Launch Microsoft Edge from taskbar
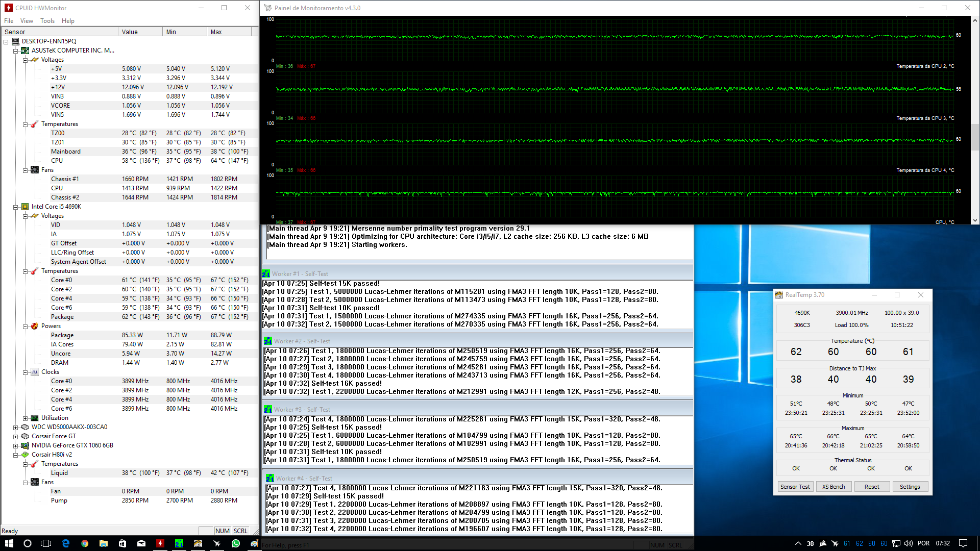The width and height of the screenshot is (980, 551). coord(66,543)
